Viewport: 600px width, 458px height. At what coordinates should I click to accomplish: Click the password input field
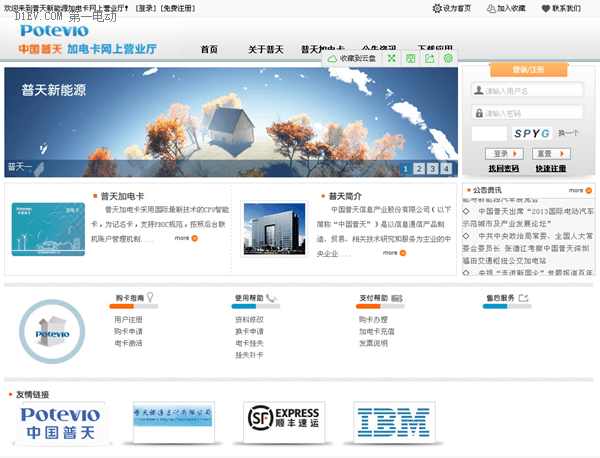pos(528,113)
